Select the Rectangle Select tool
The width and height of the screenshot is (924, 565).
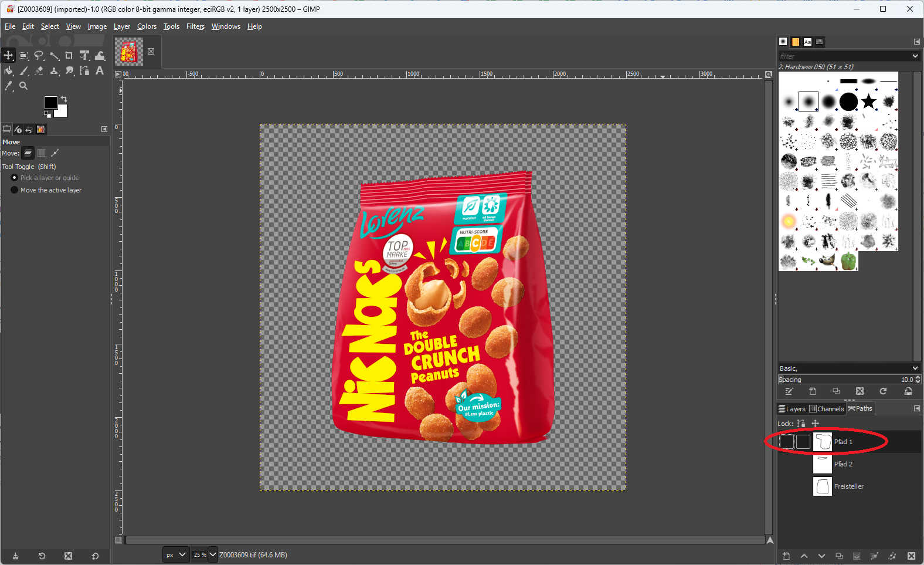23,55
